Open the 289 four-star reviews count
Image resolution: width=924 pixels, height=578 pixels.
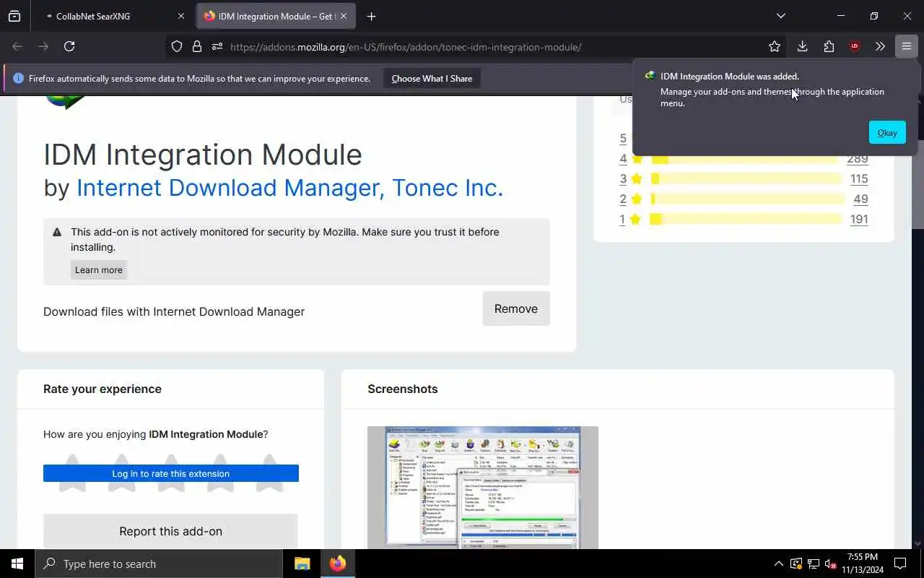pyautogui.click(x=858, y=158)
